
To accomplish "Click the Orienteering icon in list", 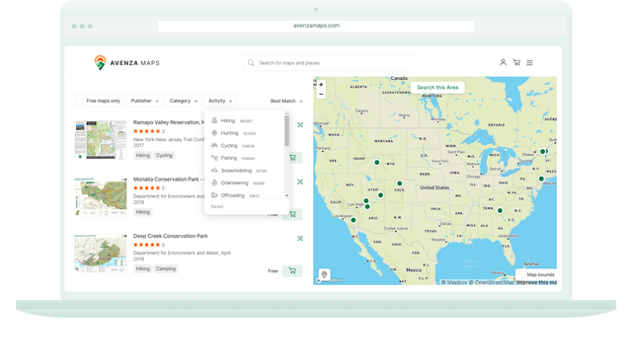I will (214, 182).
